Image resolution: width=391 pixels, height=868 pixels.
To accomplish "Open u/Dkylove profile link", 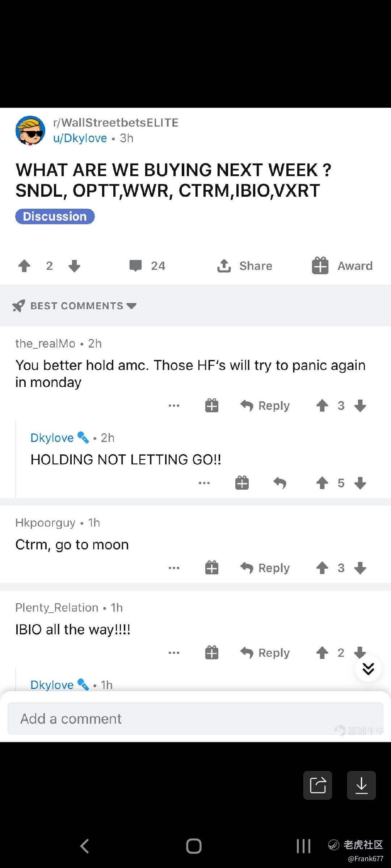I will (x=80, y=138).
